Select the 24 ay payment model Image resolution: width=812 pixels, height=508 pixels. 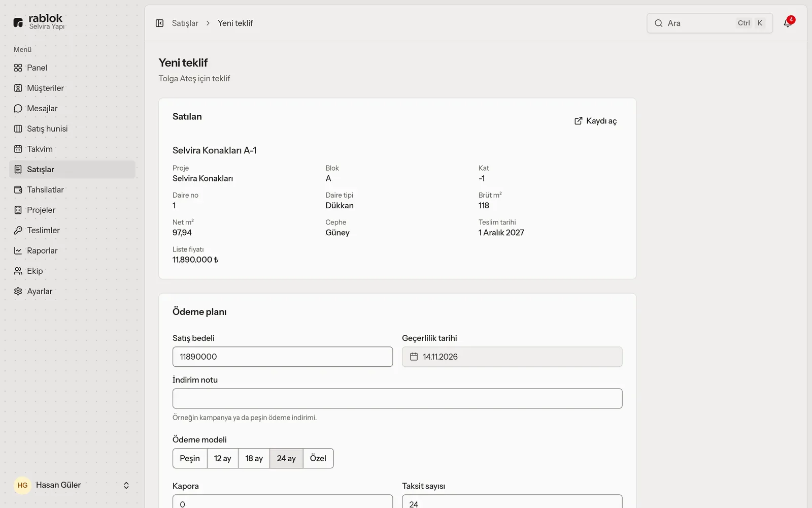[x=286, y=458]
